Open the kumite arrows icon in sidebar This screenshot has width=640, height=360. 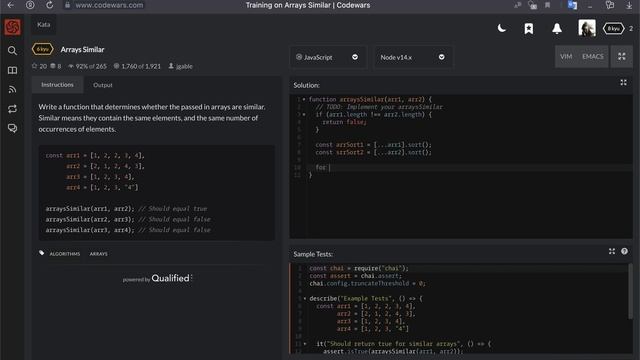click(x=12, y=109)
